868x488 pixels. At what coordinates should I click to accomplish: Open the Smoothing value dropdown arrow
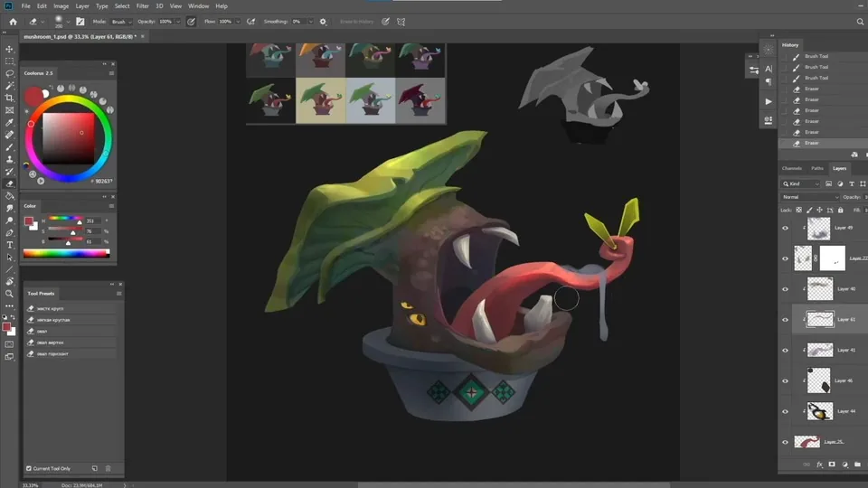[310, 22]
